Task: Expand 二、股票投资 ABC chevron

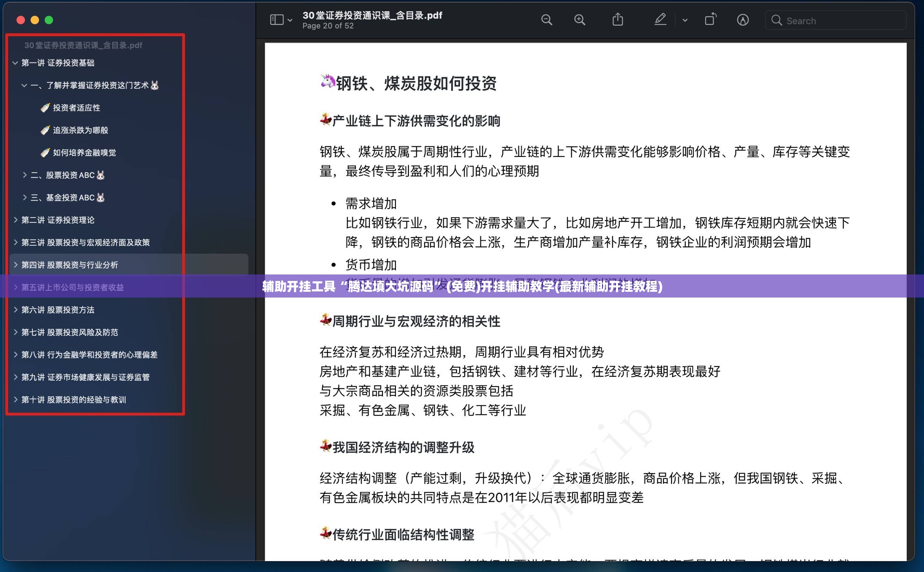Action: (x=25, y=175)
